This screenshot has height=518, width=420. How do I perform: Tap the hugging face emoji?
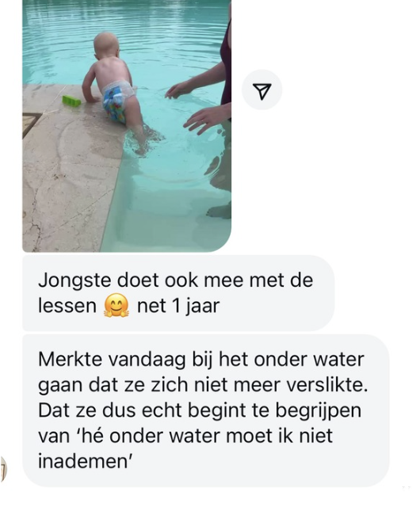tap(116, 306)
